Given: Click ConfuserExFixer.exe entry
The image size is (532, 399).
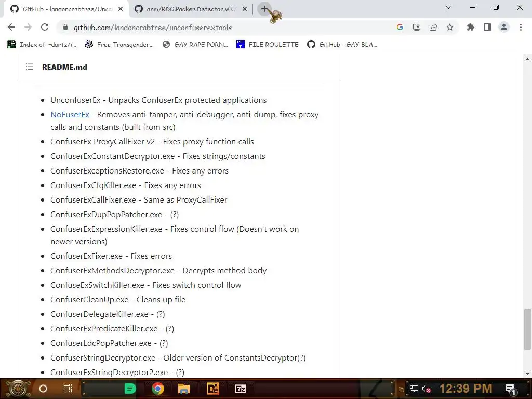Looking at the screenshot, I should 111,256.
